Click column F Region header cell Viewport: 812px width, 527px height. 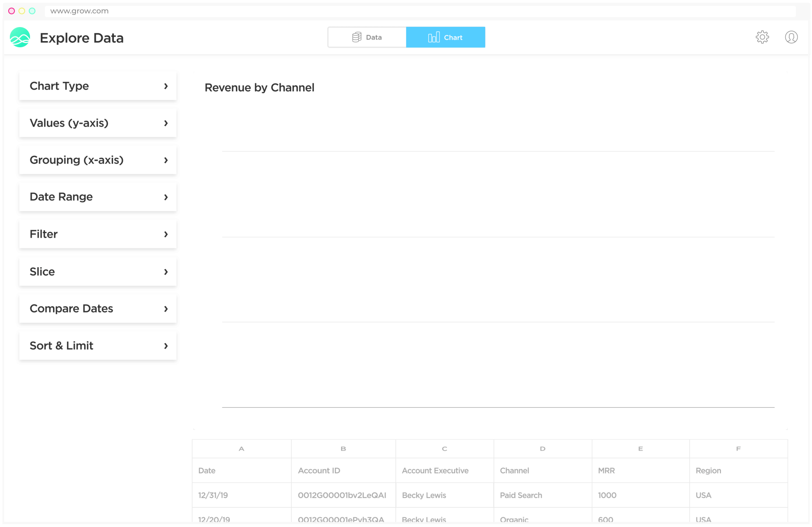738,471
